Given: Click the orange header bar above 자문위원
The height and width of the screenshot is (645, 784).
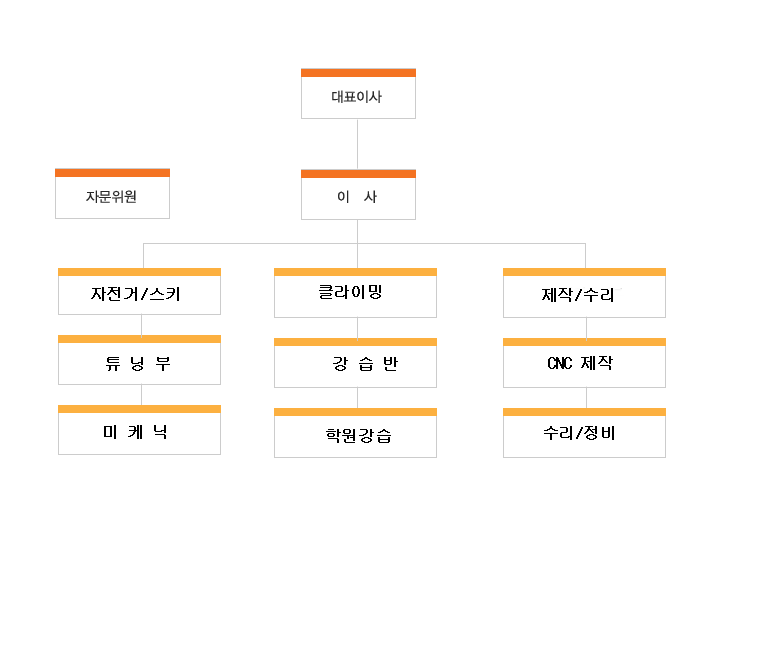Looking at the screenshot, I should click(112, 173).
